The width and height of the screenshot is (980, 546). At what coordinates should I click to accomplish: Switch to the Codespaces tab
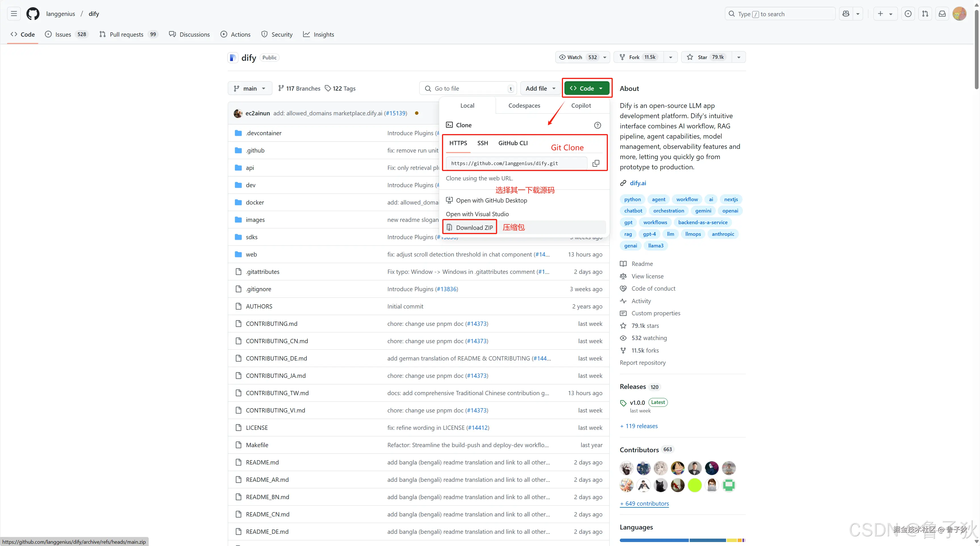point(524,105)
